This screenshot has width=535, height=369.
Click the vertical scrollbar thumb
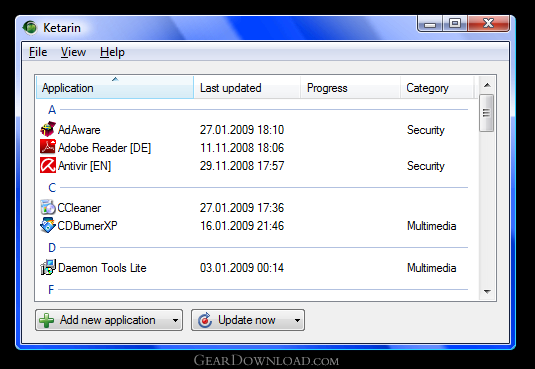tap(487, 113)
